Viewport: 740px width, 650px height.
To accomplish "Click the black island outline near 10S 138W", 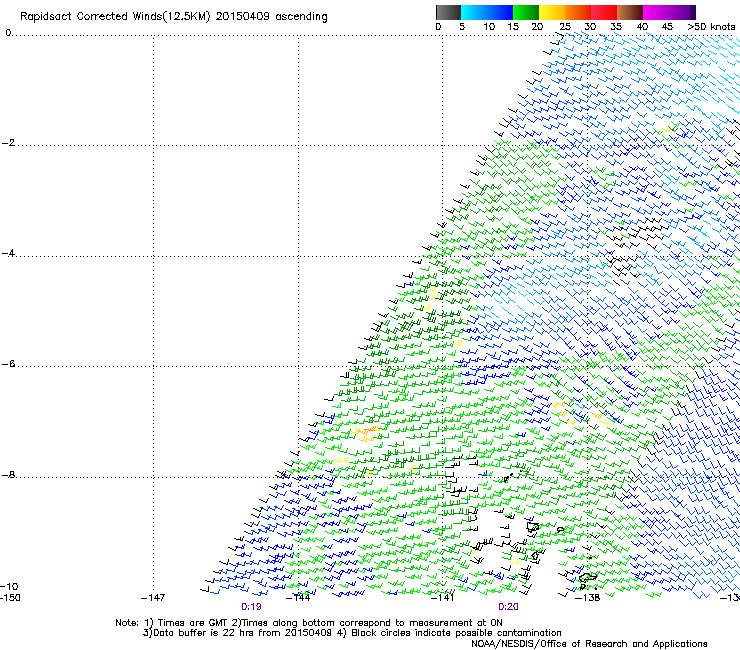I will 587,577.
